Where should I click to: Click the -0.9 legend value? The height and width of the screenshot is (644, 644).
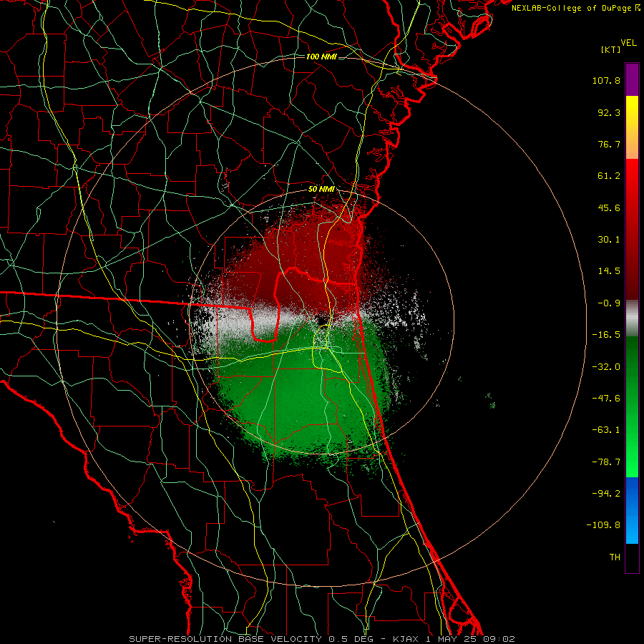coord(609,303)
